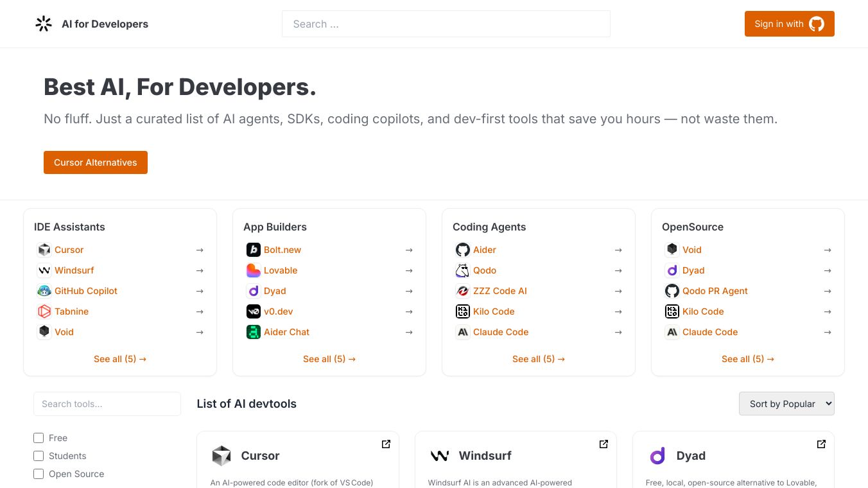Viewport: 868px width, 488px height.
Task: Click the GitHub icon in Sign in button
Action: [x=817, y=24]
